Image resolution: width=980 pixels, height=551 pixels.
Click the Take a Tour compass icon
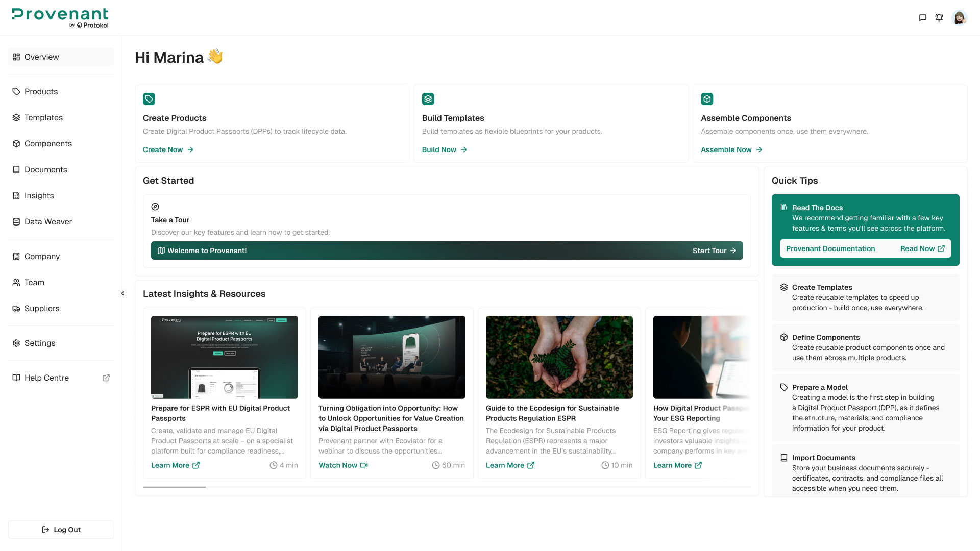(155, 207)
